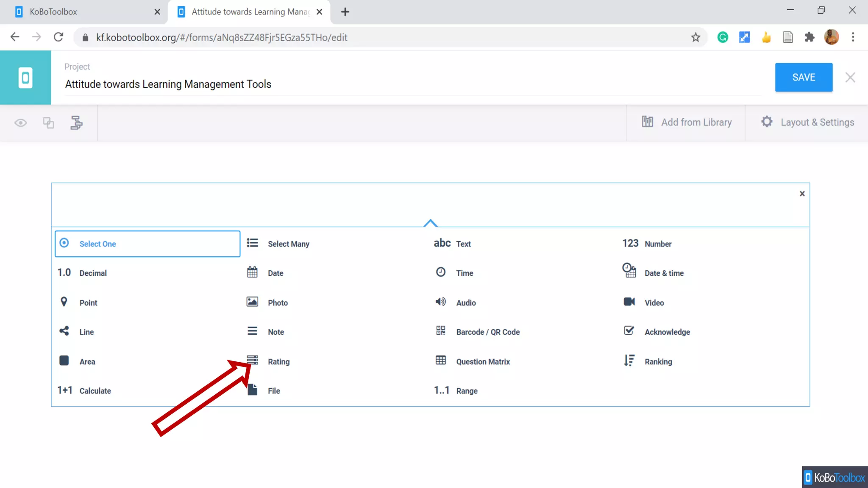Viewport: 868px width, 488px height.
Task: Collapse question type panel with the up chevron
Action: coord(430,223)
